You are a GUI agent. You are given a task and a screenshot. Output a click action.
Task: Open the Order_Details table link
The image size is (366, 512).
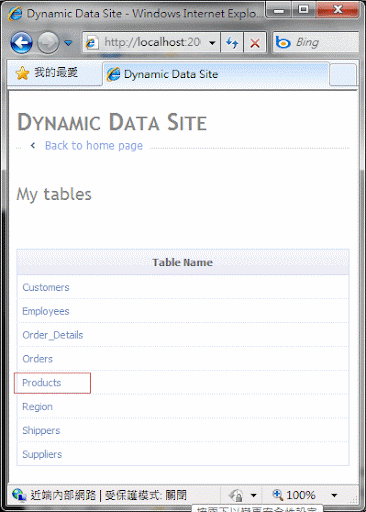click(53, 335)
